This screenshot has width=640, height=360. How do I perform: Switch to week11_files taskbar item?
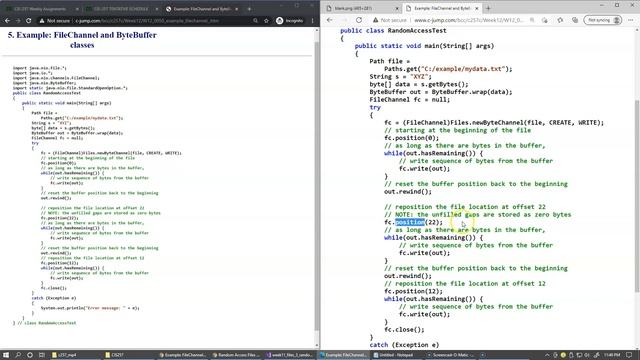pos(290,355)
